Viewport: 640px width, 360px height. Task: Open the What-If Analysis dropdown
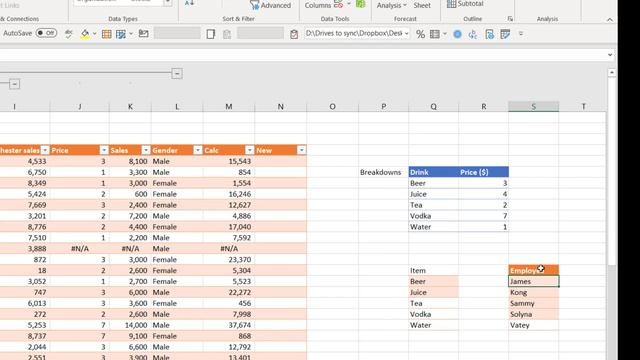point(391,5)
